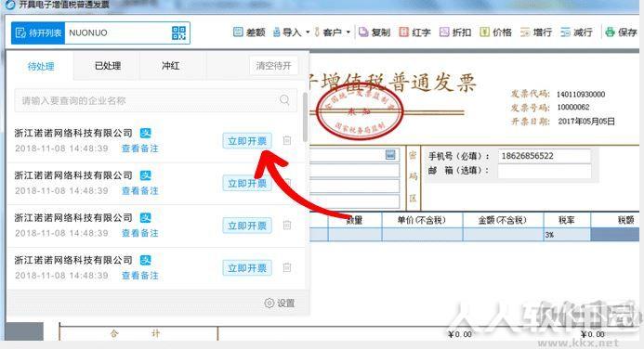Screen dimensions: 644x349
Task: Click the blue badge icon in second row
Action: tap(145, 175)
